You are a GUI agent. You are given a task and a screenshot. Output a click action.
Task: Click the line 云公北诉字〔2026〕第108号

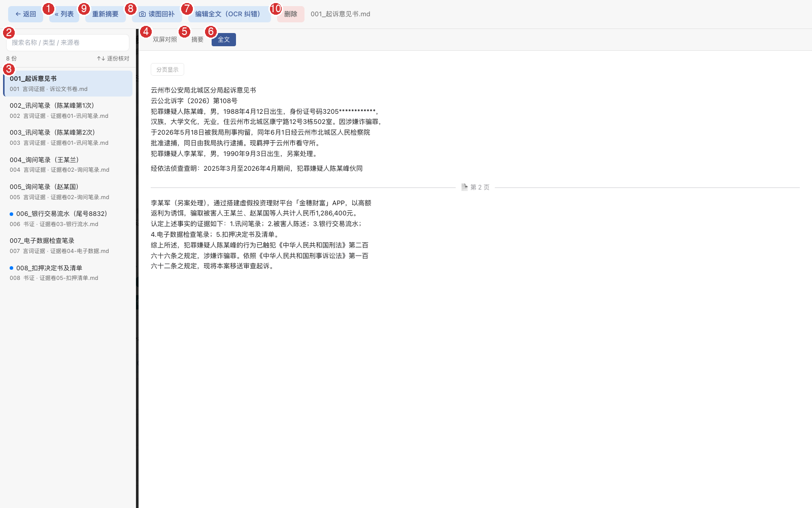(194, 101)
